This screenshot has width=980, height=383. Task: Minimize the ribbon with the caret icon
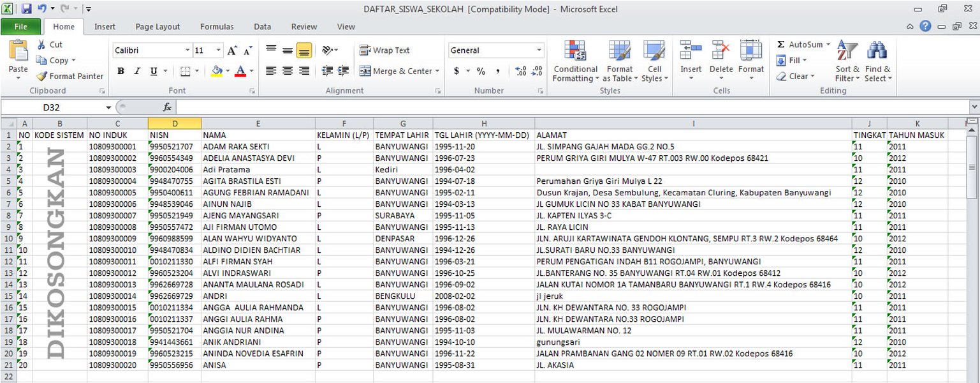tap(910, 27)
